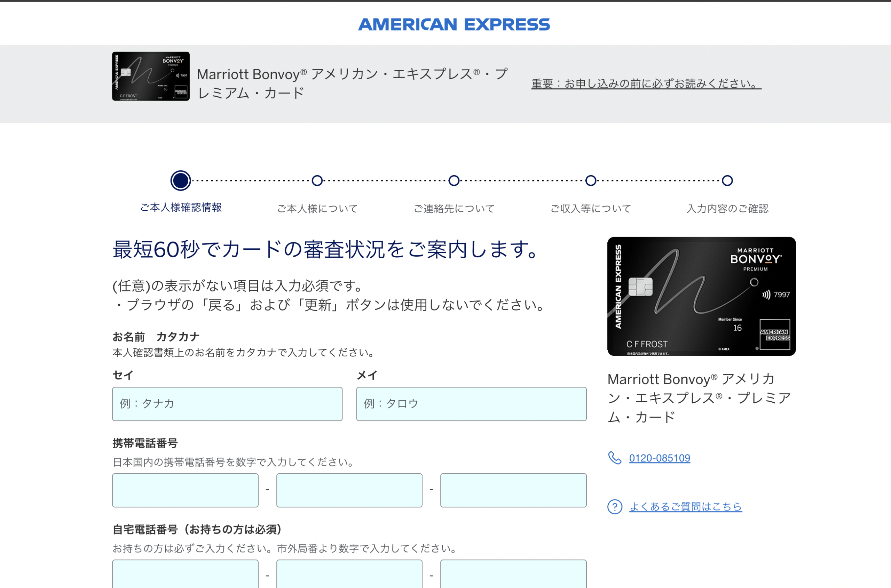This screenshot has height=588, width=891.
Task: Call the 0120-085109 phone number link
Action: pos(660,458)
